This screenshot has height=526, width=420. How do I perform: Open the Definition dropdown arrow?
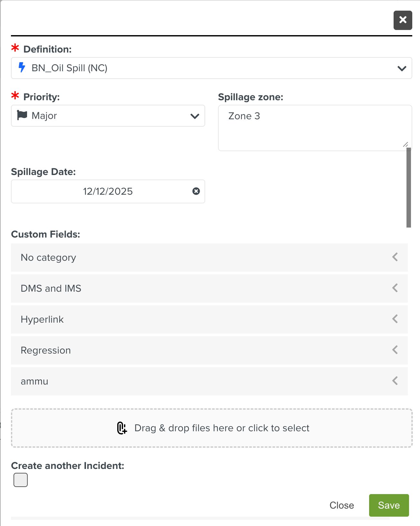tap(402, 68)
